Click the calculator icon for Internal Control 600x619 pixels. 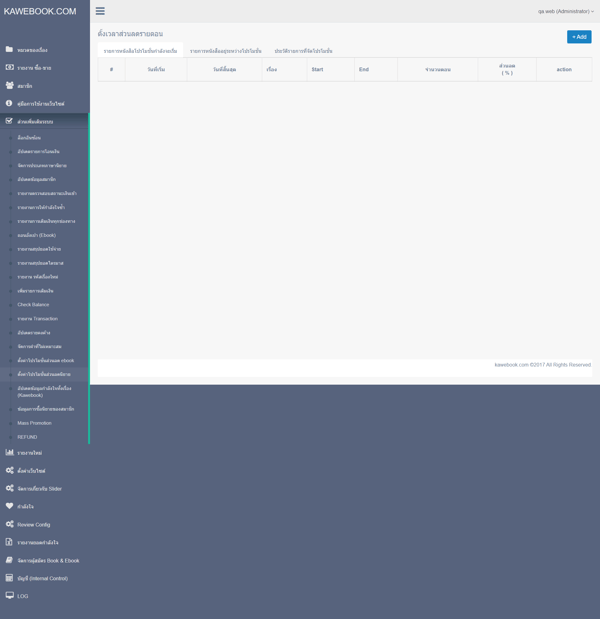tap(9, 578)
